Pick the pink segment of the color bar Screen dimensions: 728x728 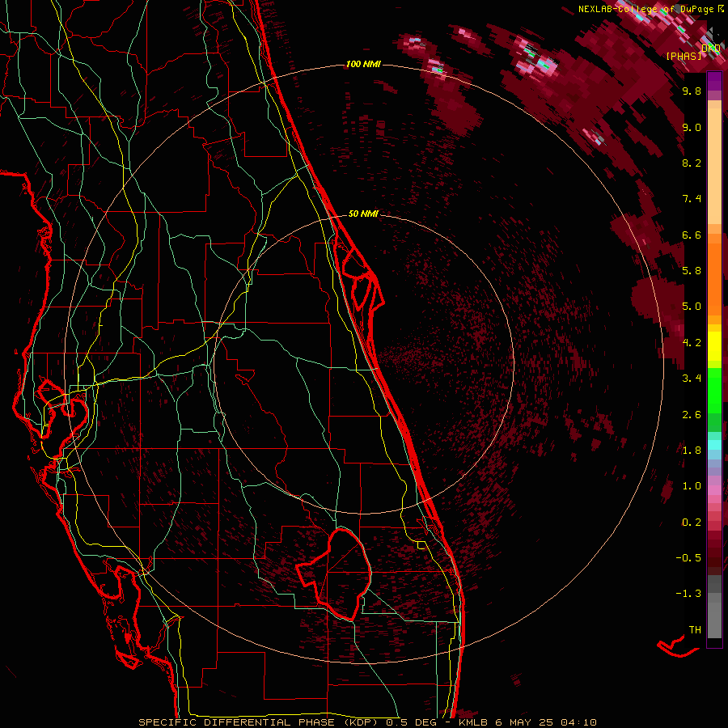714,490
